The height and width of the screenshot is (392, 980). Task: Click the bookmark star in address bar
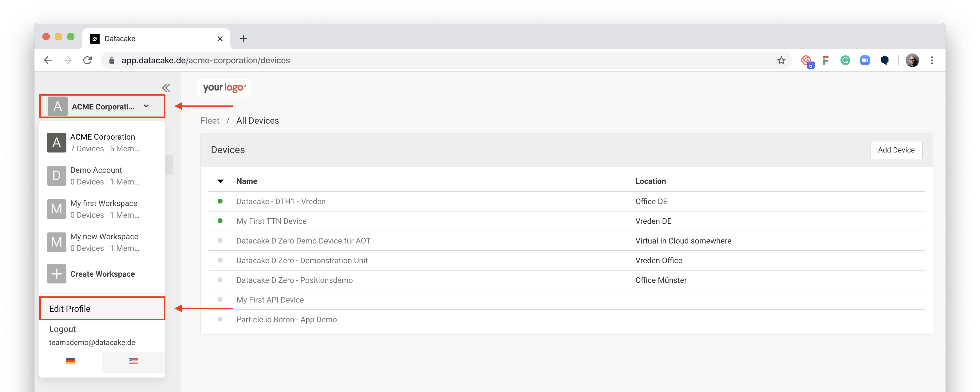pos(781,61)
